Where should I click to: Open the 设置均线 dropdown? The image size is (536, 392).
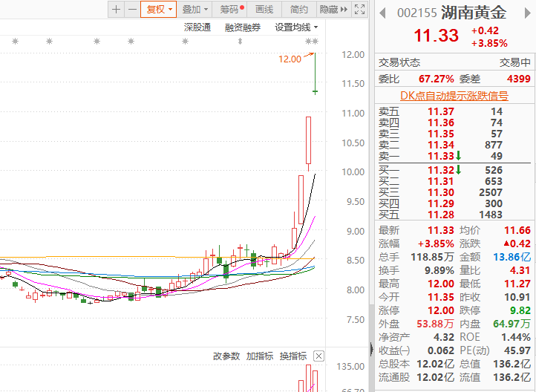tap(296, 27)
